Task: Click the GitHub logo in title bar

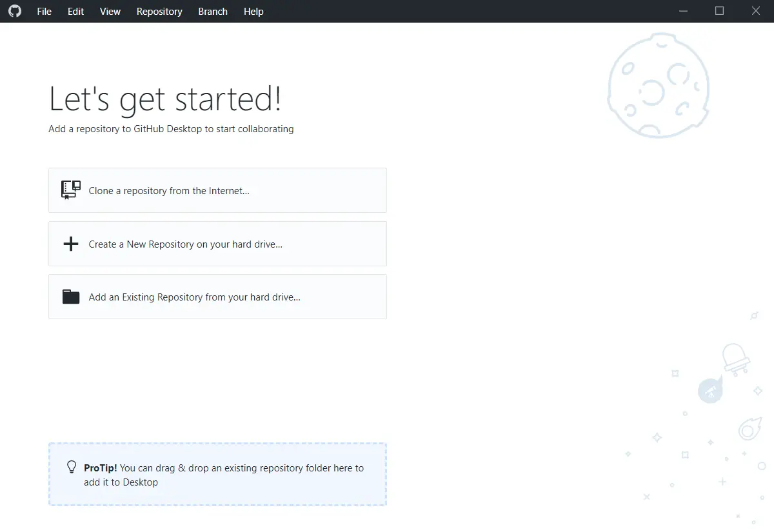Action: 14,11
